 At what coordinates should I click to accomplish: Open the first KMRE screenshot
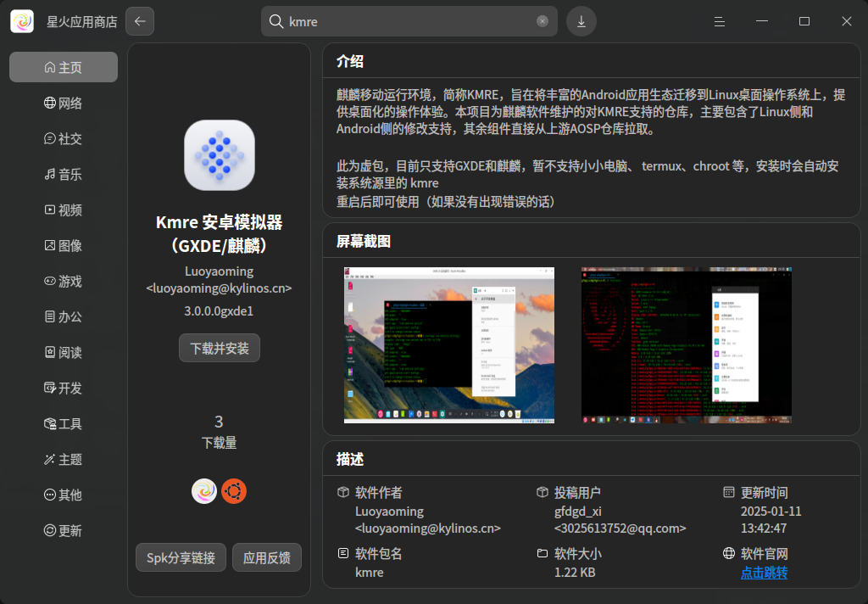click(448, 345)
